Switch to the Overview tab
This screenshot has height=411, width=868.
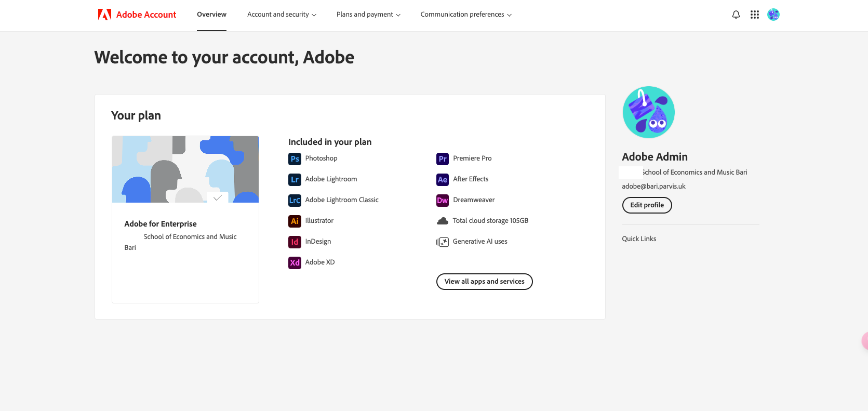coord(211,15)
